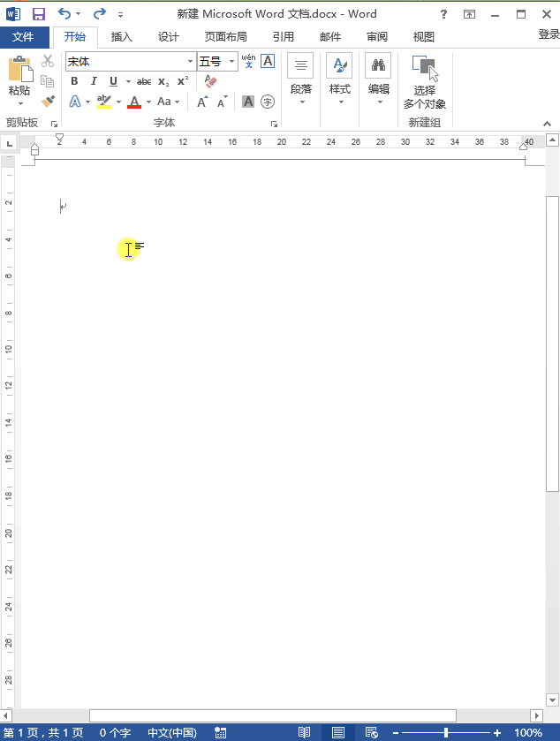This screenshot has width=560, height=741.
Task: Toggle subscript formatting
Action: [x=163, y=82]
